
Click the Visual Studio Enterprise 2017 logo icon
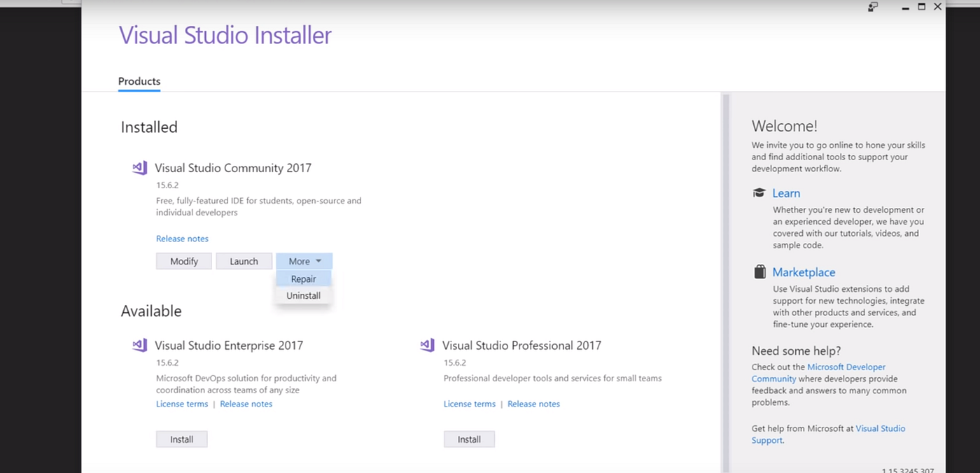[x=140, y=345]
